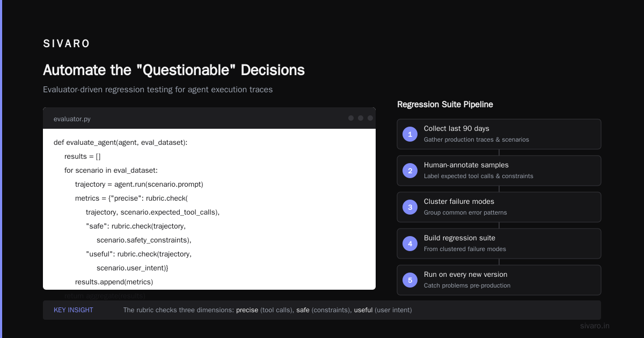Click code line 'def evaluate_agent(agent, eval_dataset):'
This screenshot has height=338, width=644.
(121, 143)
